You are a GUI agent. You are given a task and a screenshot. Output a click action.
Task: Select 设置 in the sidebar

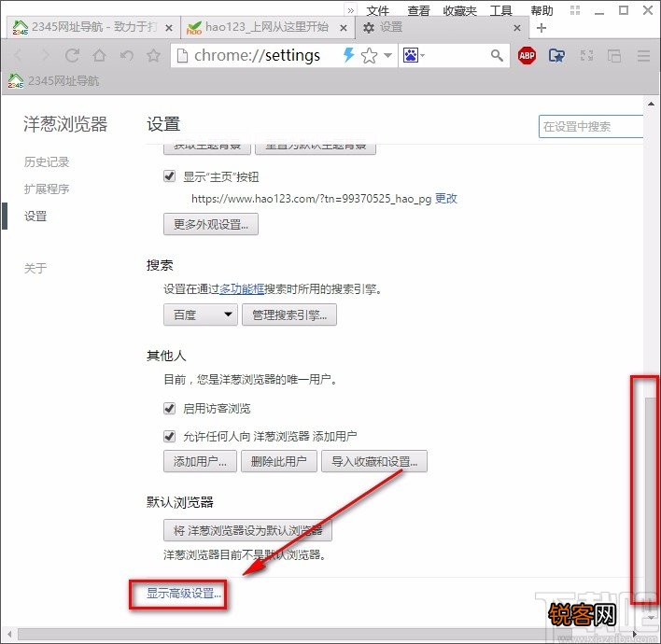[35, 217]
